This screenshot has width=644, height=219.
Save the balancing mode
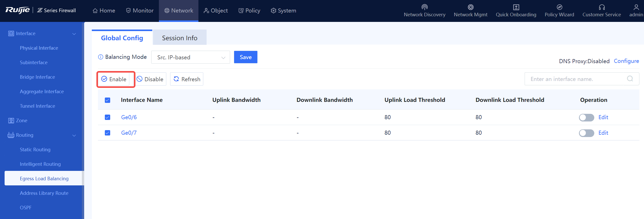246,57
